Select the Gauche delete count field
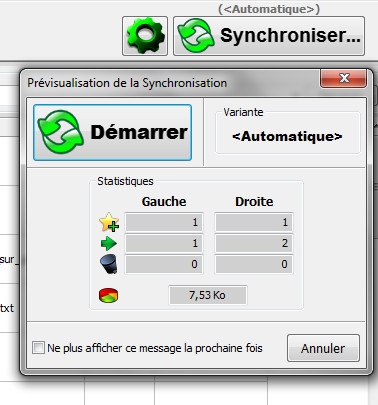 [x=164, y=264]
